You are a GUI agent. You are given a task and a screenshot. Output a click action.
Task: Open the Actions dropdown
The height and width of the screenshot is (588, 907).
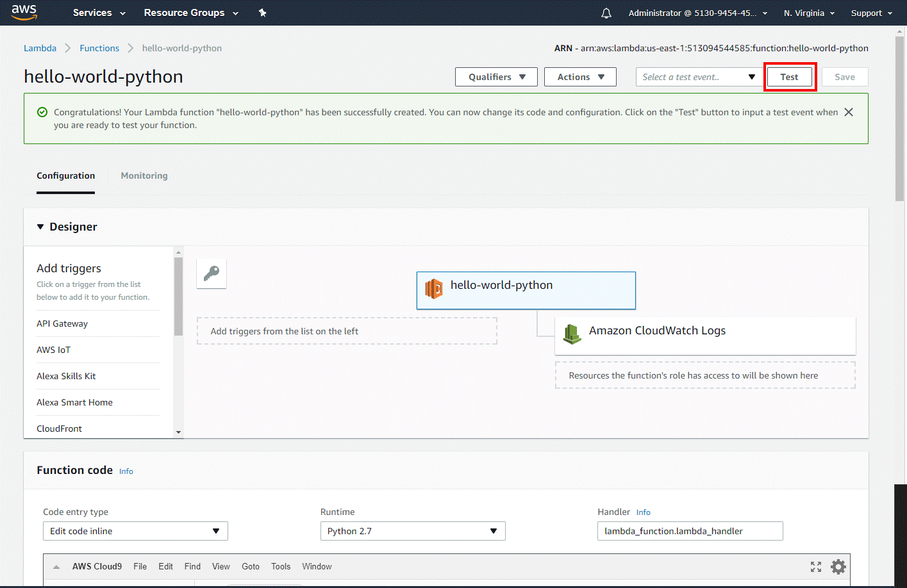pos(580,77)
